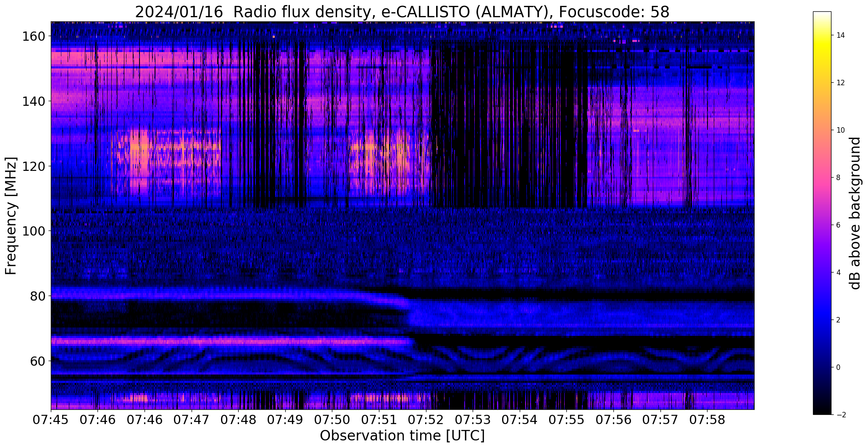Click the colorbar tick value 10

(x=841, y=130)
